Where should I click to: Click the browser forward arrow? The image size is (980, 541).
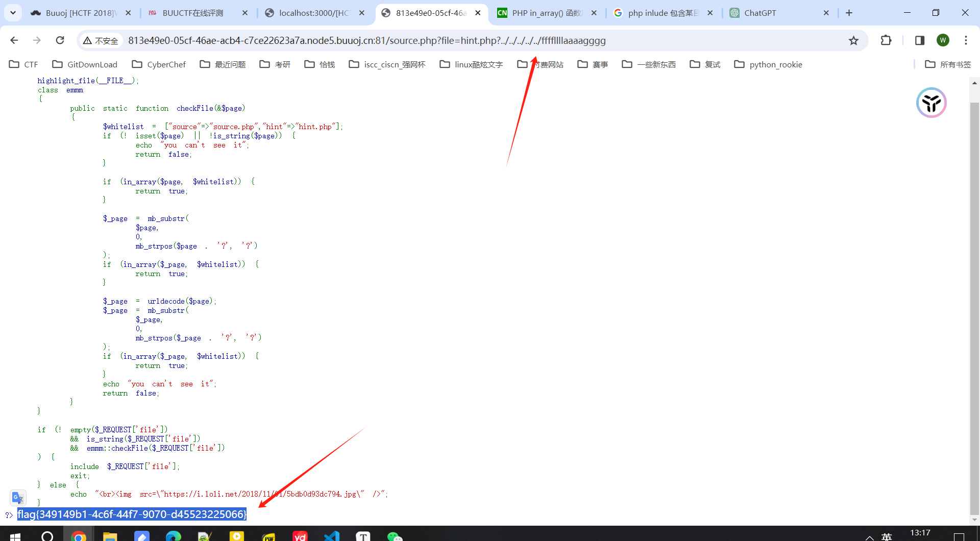tap(37, 40)
